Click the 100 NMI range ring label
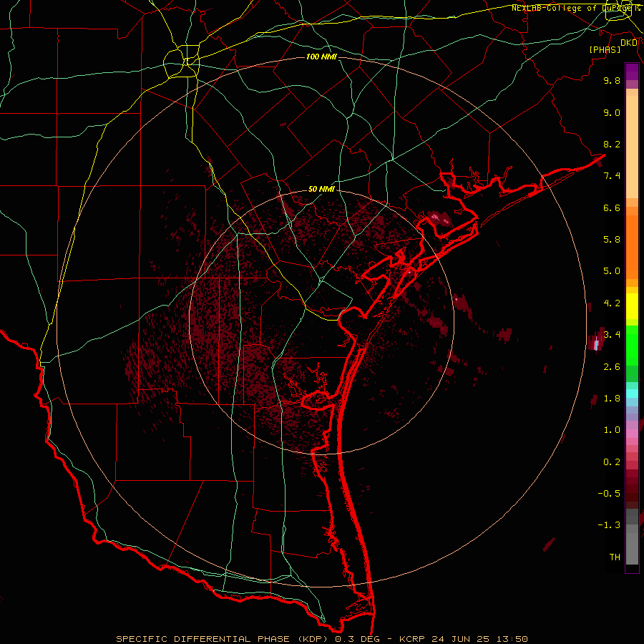The width and height of the screenshot is (644, 644). pyautogui.click(x=321, y=57)
